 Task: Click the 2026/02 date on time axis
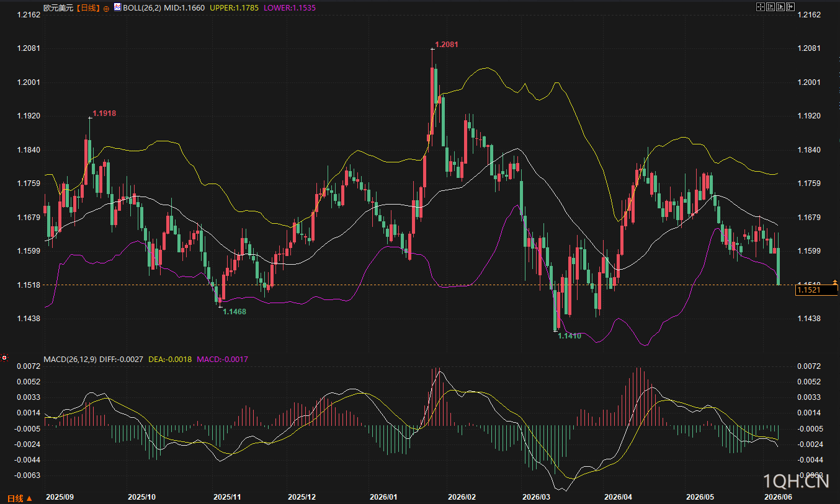(x=462, y=497)
